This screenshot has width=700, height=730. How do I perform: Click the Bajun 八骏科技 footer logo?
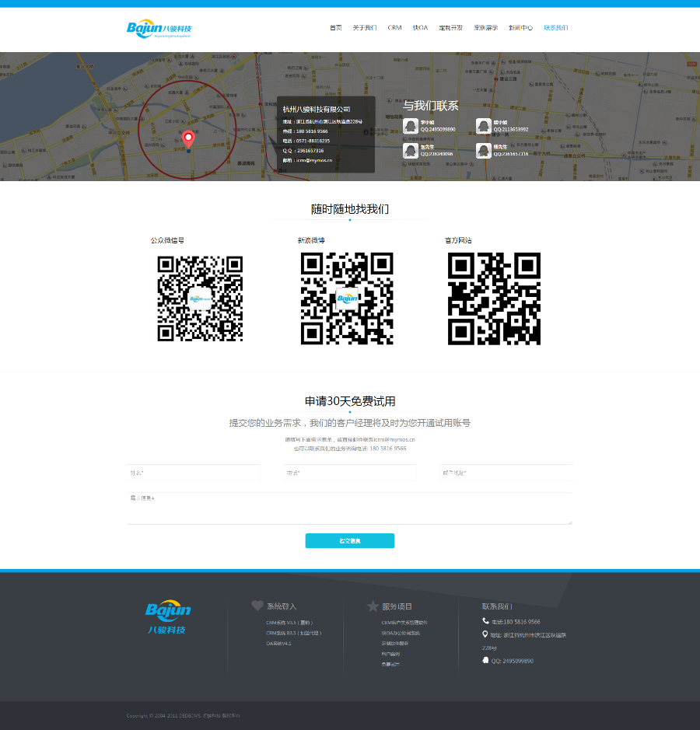coord(168,616)
